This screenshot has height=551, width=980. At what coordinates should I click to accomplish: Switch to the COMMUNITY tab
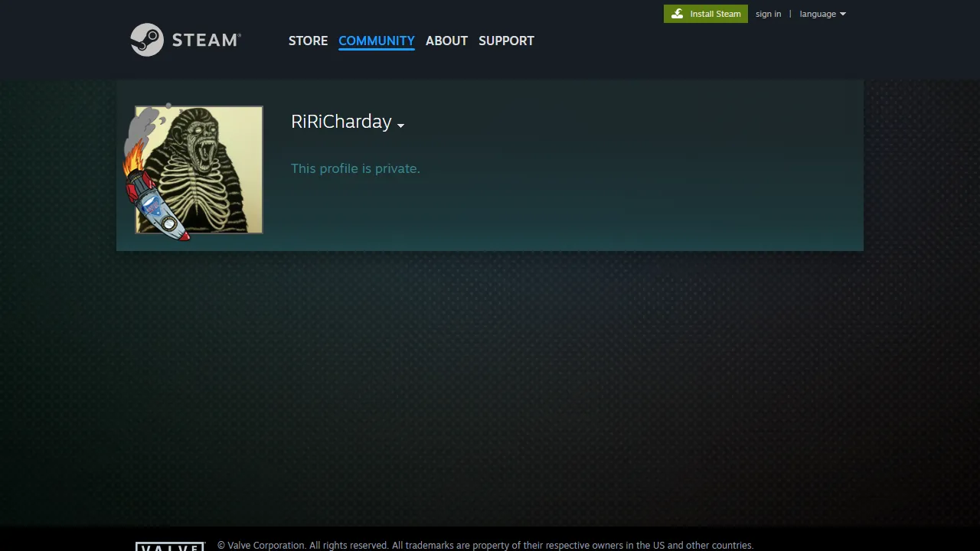pos(376,41)
